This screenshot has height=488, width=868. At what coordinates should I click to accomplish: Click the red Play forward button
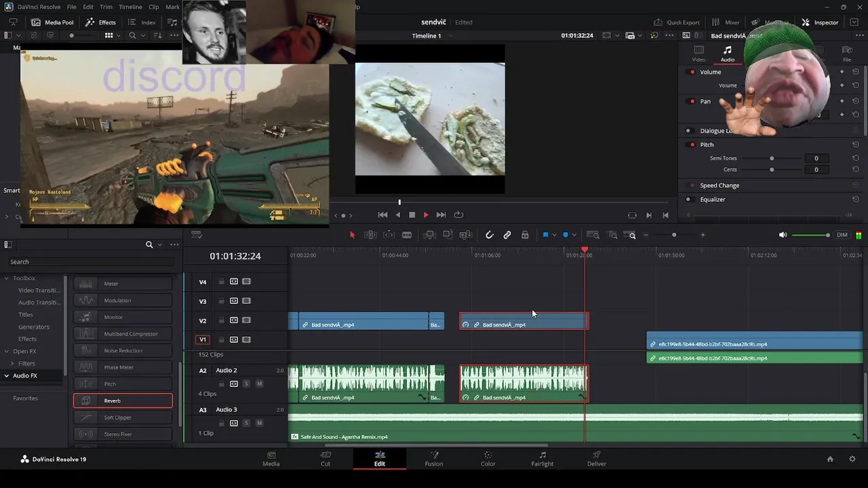point(426,215)
